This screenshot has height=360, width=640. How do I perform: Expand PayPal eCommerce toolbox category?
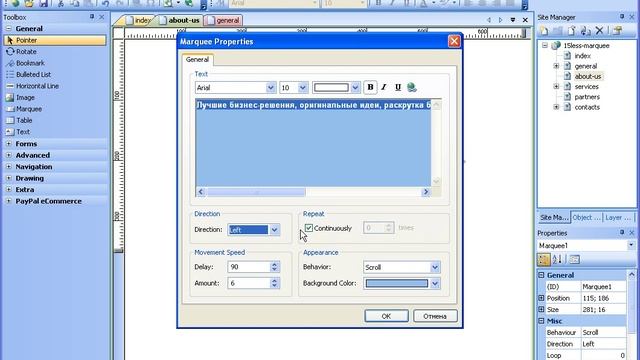tap(9, 201)
